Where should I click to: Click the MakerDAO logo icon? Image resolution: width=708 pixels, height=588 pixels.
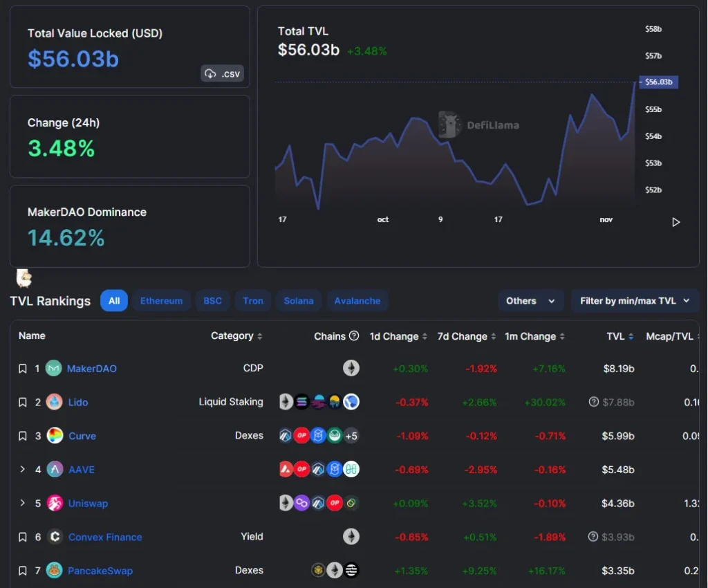[54, 369]
